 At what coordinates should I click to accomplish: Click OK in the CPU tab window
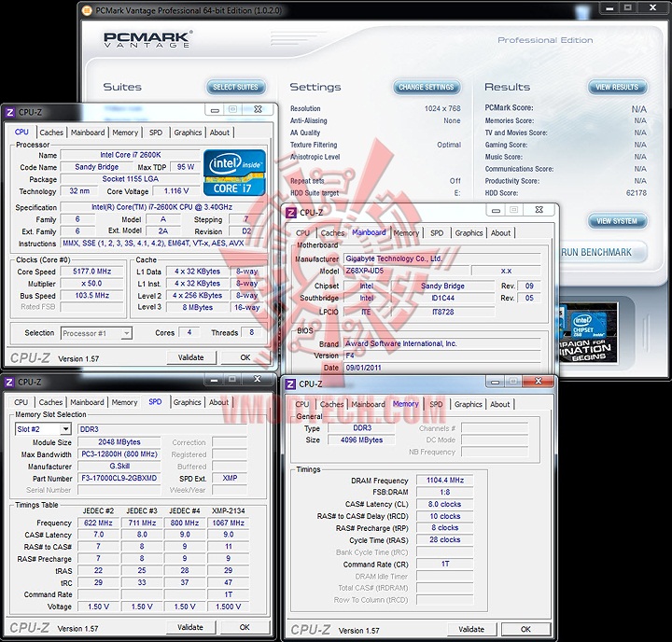[x=245, y=357]
